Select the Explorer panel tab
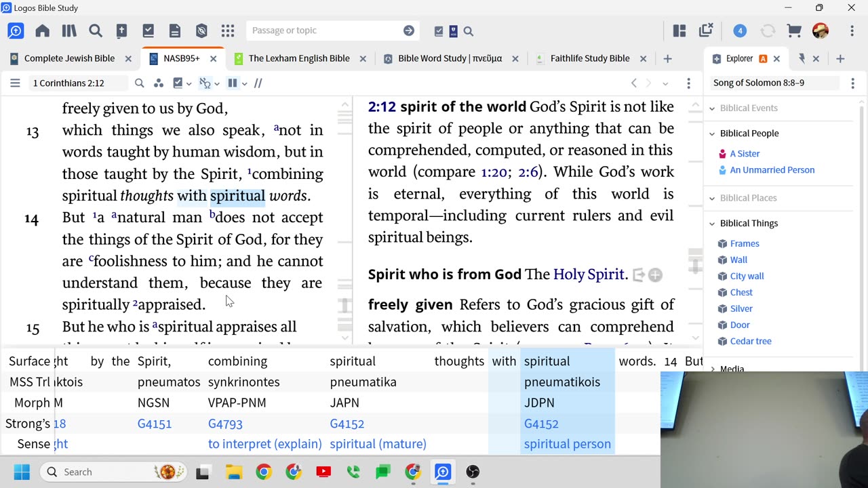 pyautogui.click(x=739, y=58)
